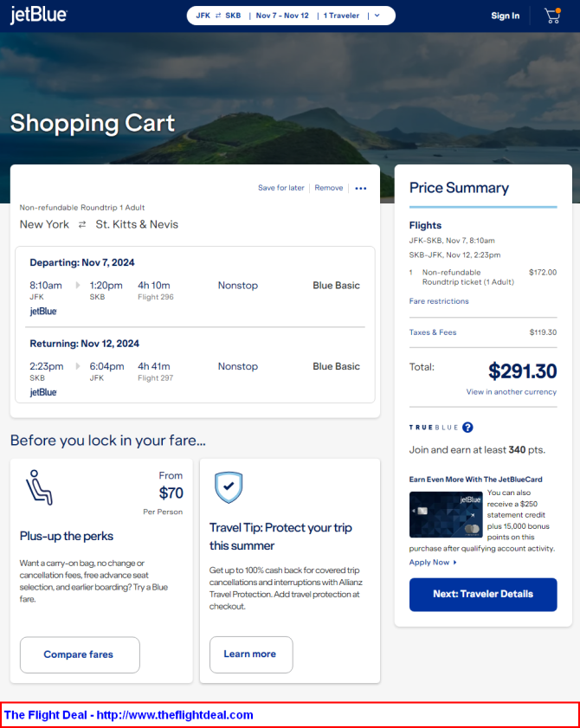The width and height of the screenshot is (580, 728).
Task: Click Next: Traveler Details button
Action: tap(483, 595)
